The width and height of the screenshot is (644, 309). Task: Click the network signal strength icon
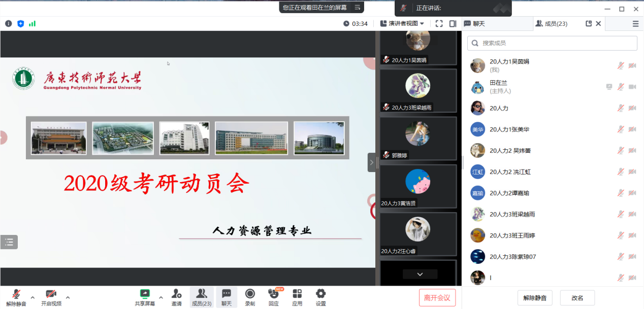tap(33, 23)
